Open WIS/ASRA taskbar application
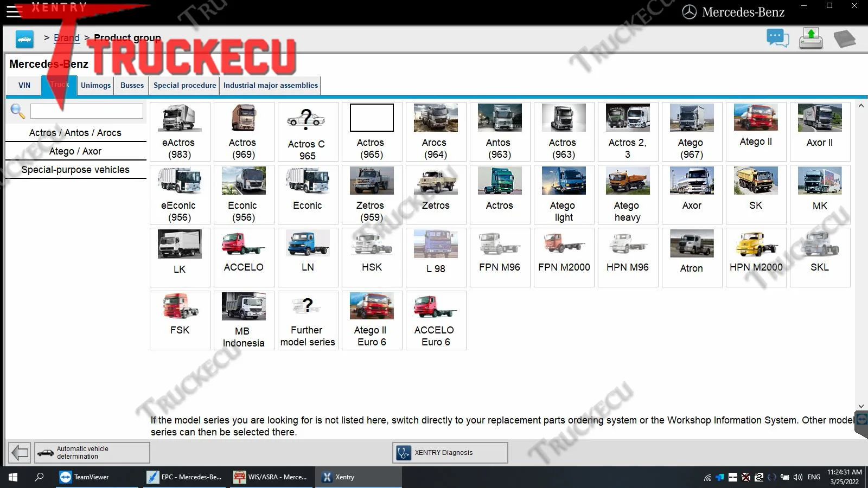868x488 pixels. coord(272,477)
